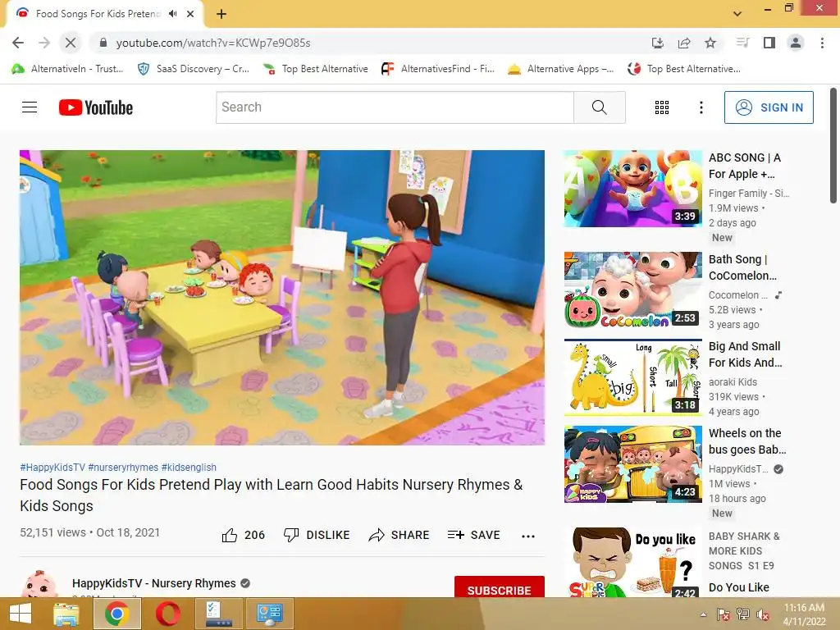Open Top Best Alternative bookmark with burger icon
Screen dimensions: 840x630
coord(316,69)
